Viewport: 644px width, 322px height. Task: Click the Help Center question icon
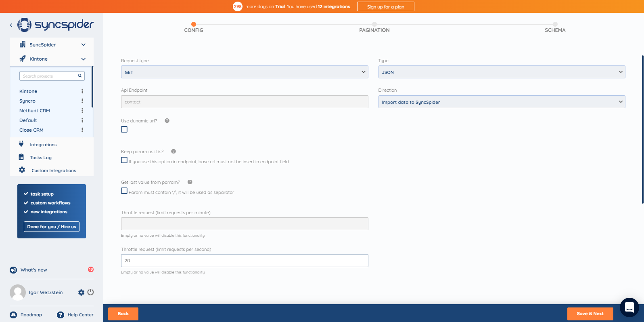[61, 315]
